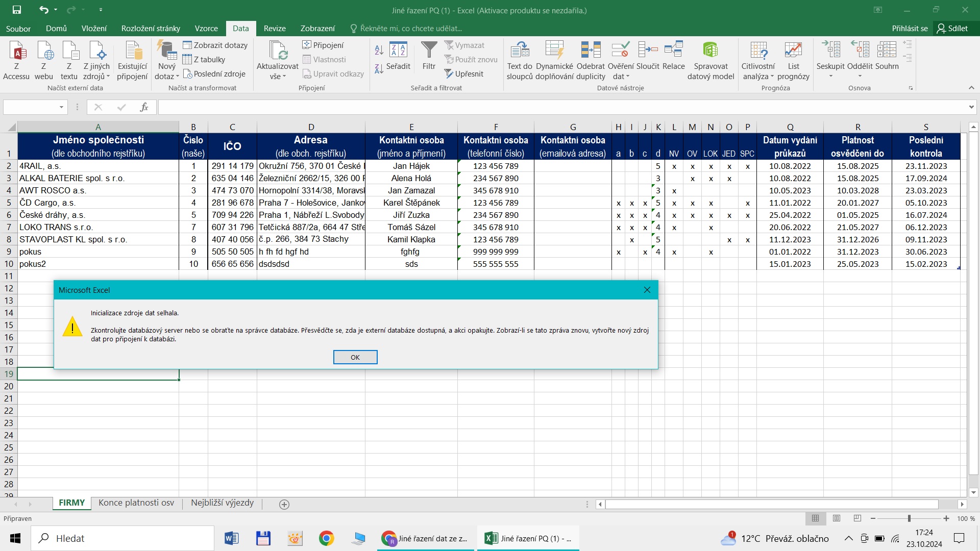Image resolution: width=980 pixels, height=551 pixels.
Task: Open Google Chrome from the taskbar
Action: point(327,538)
